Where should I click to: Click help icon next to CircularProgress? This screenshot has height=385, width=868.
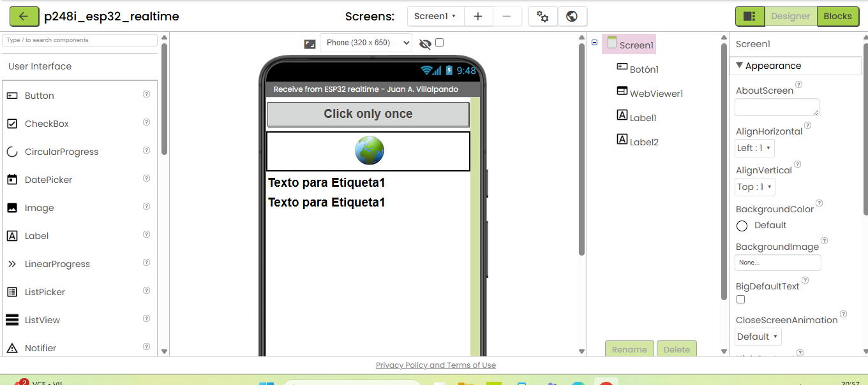click(x=146, y=150)
